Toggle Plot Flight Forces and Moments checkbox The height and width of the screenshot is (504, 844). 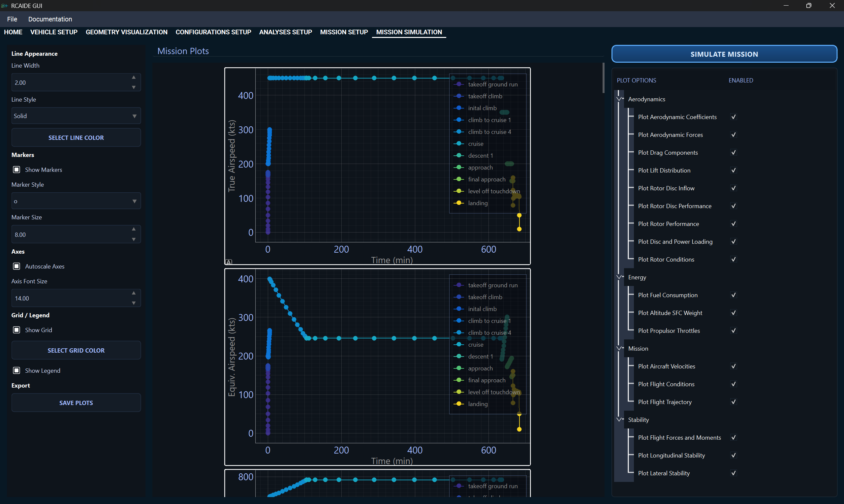pos(733,437)
